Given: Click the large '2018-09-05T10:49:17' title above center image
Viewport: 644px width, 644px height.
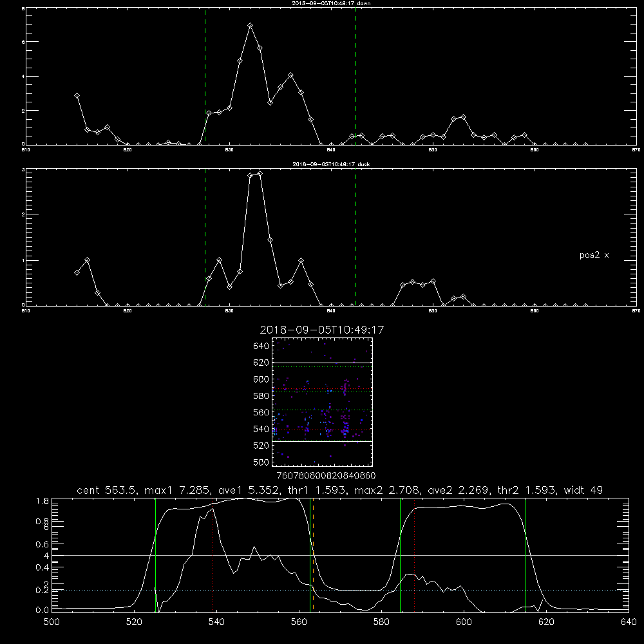Looking at the screenshot, I should point(322,330).
